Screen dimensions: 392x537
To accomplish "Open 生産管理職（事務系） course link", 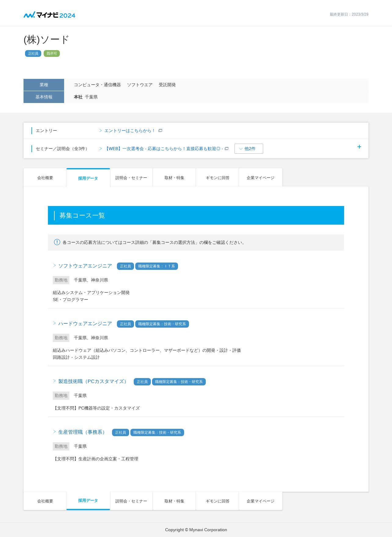I will tap(82, 432).
